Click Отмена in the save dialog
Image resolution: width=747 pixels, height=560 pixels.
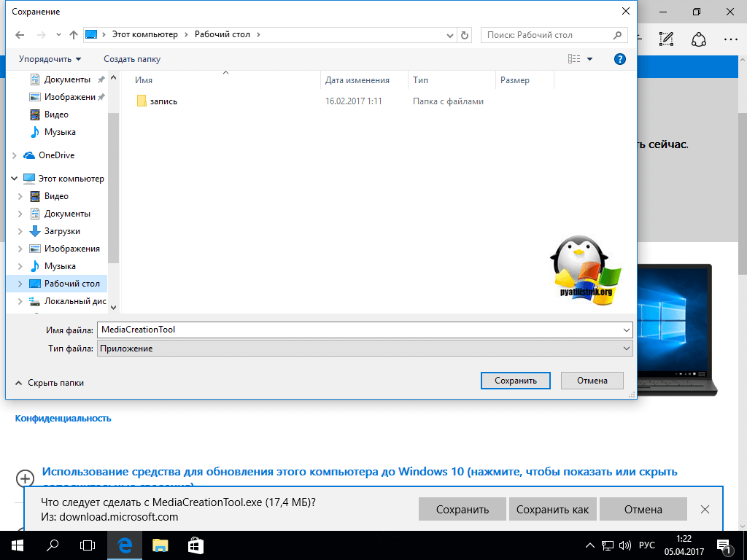[x=592, y=381]
